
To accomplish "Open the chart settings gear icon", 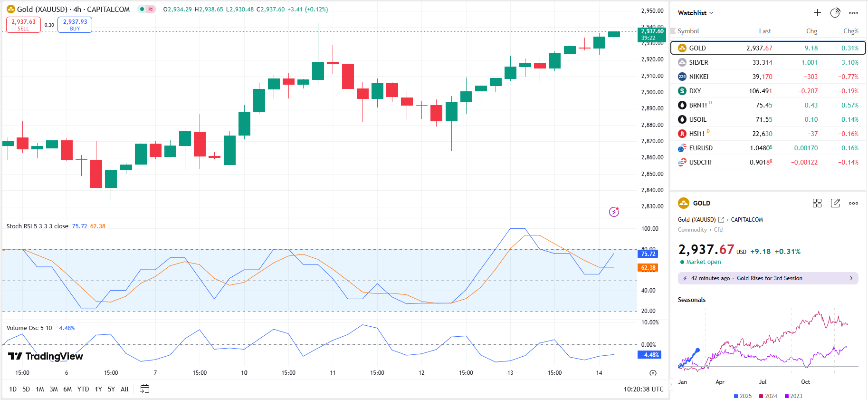I will click(x=653, y=373).
